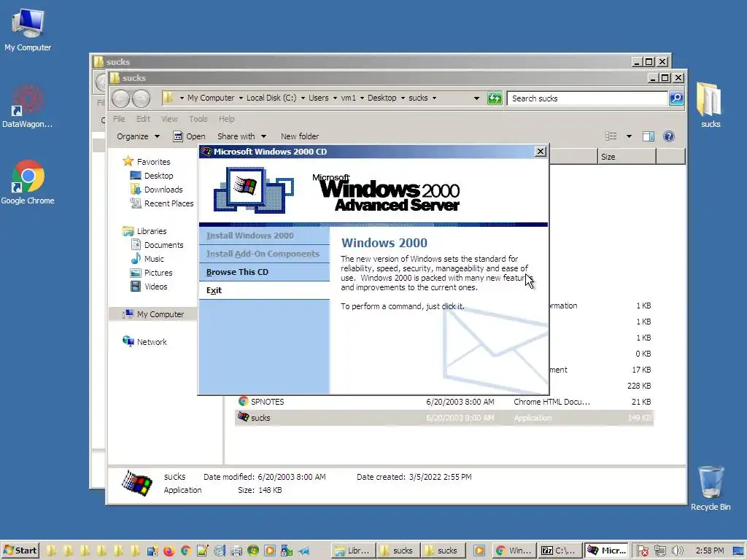This screenshot has height=560, width=747.
Task: Expand the arrow after Local Disk (C:)
Action: pyautogui.click(x=303, y=98)
